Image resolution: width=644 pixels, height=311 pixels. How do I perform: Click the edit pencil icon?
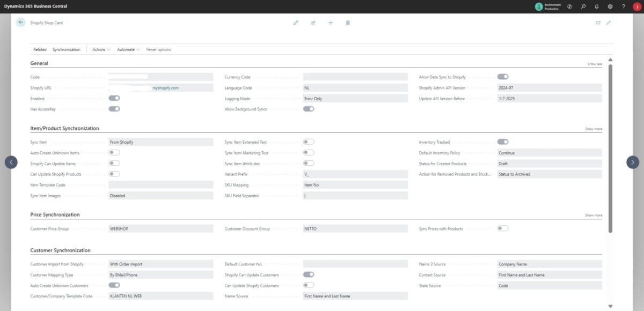coord(296,23)
